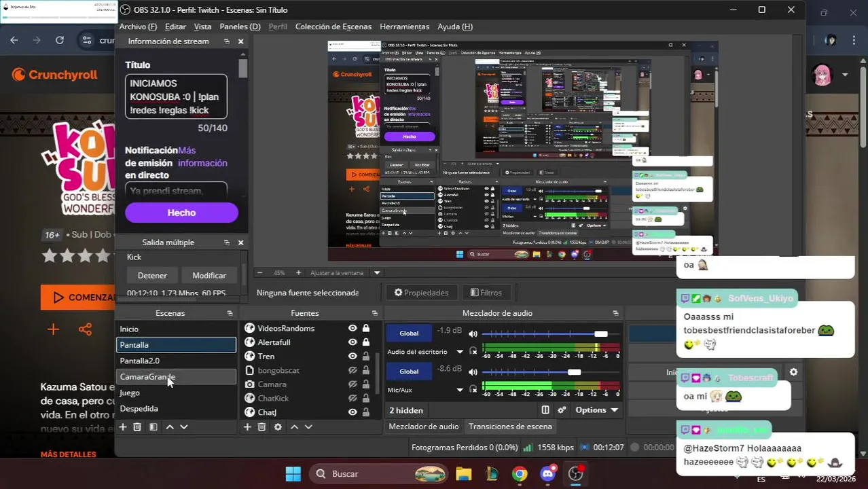Lock the Tren source
Screen dimensions: 868x489
tap(366, 356)
